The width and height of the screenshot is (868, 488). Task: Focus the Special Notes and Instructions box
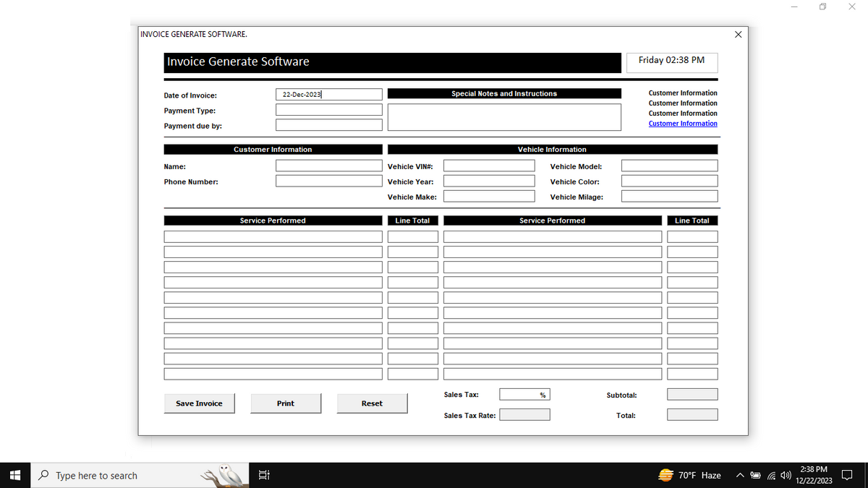tap(504, 117)
